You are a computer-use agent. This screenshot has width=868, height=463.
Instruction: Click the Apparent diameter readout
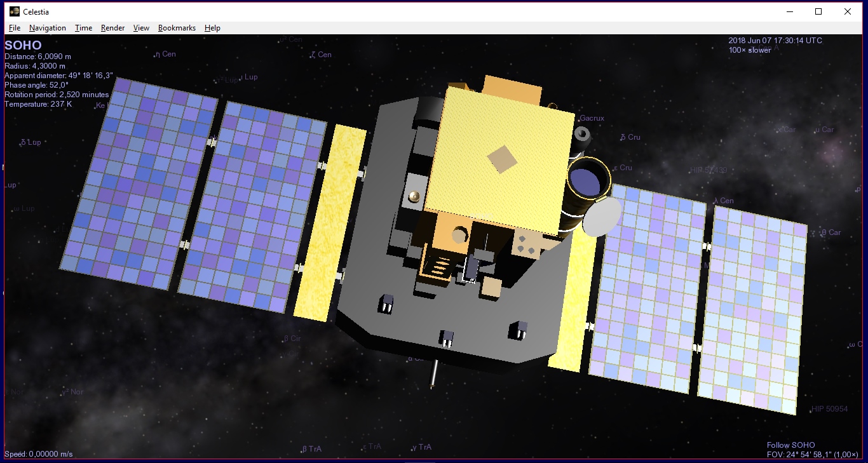pyautogui.click(x=58, y=76)
